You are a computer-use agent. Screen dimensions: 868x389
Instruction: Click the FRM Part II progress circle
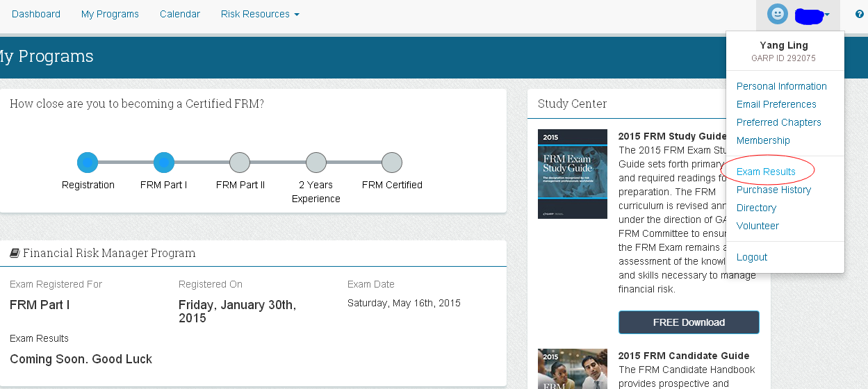click(x=240, y=163)
